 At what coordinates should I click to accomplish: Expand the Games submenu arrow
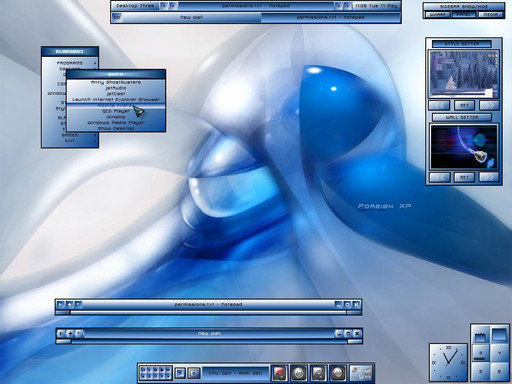(x=95, y=135)
